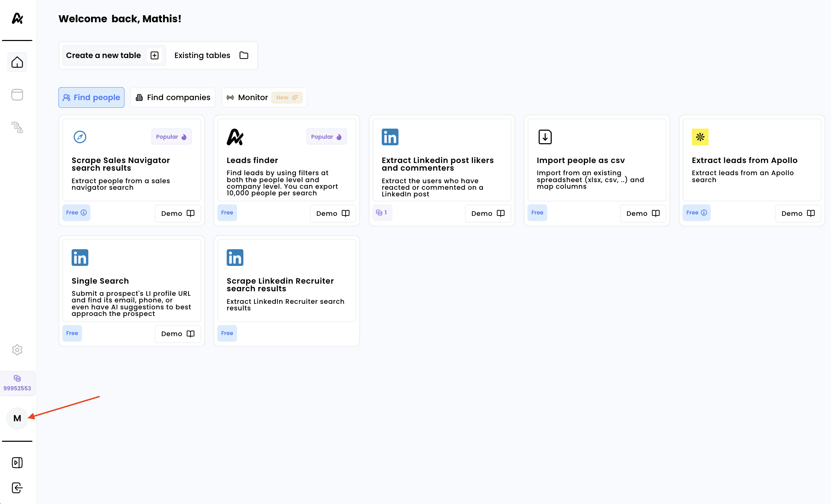The width and height of the screenshot is (831, 504).
Task: Open Extract Linkedin post likers and commenters
Action: point(437,164)
